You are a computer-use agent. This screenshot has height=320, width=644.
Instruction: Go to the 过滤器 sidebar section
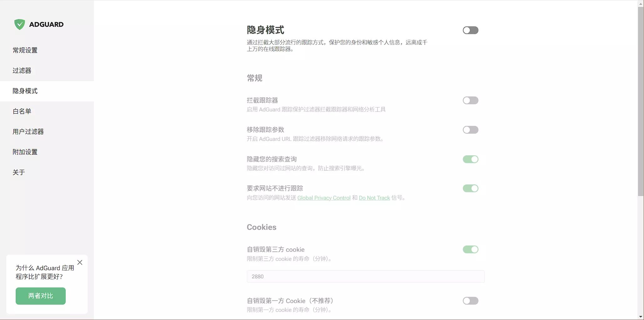pos(22,70)
